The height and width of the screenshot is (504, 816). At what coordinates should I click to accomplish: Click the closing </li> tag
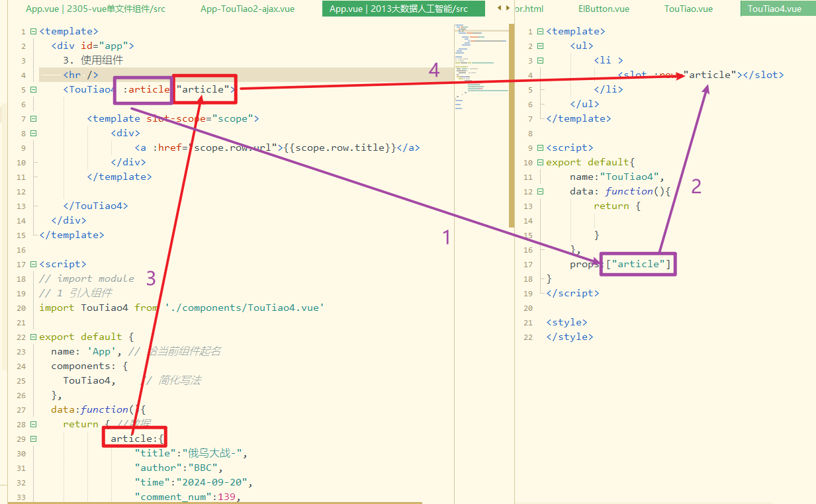(x=608, y=90)
